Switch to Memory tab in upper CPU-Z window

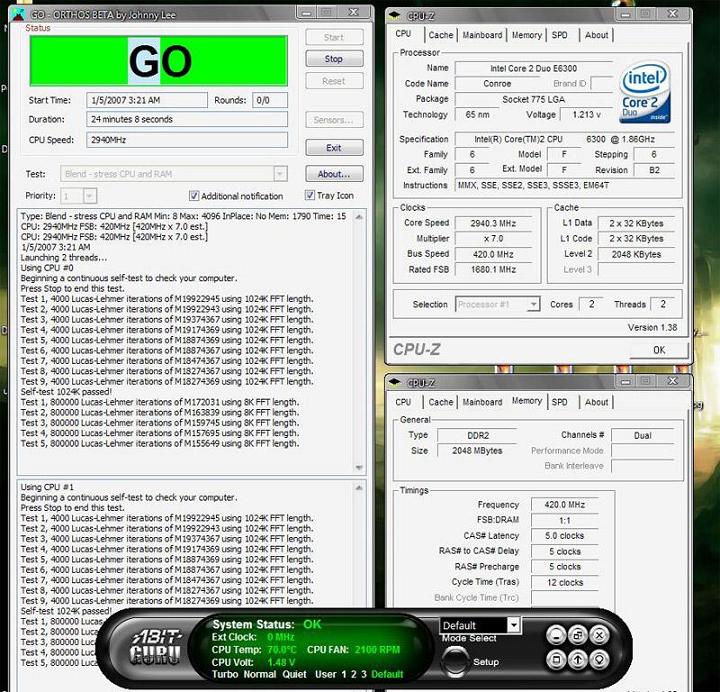pos(526,35)
